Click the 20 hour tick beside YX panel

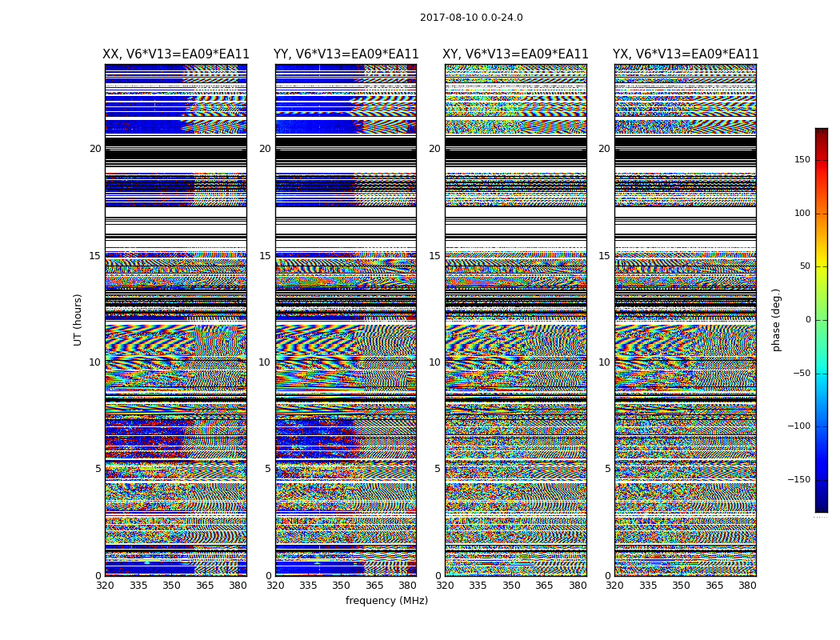(605, 149)
